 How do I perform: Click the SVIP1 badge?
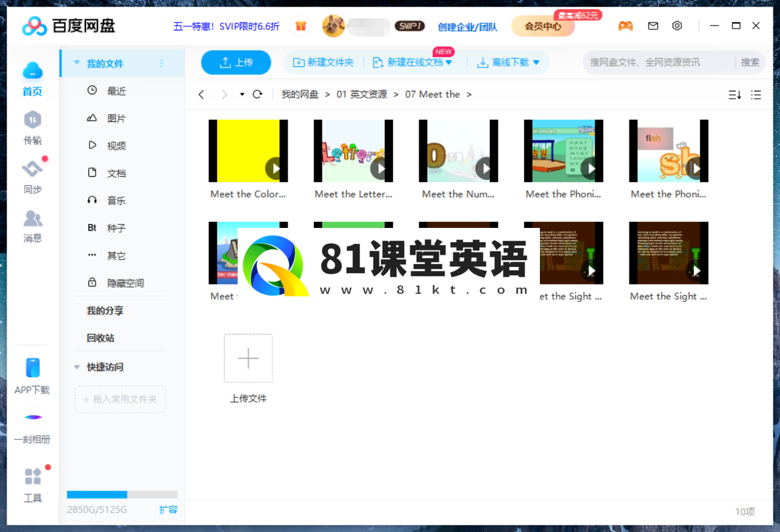click(x=409, y=26)
